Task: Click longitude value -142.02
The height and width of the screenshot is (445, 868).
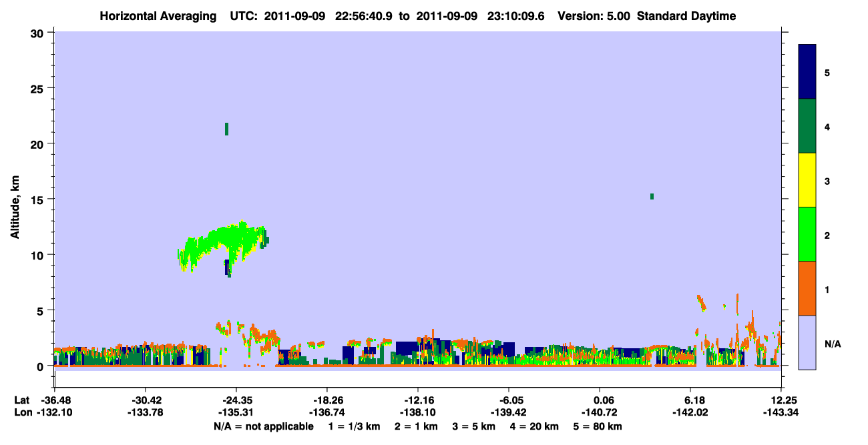Action: coord(690,413)
